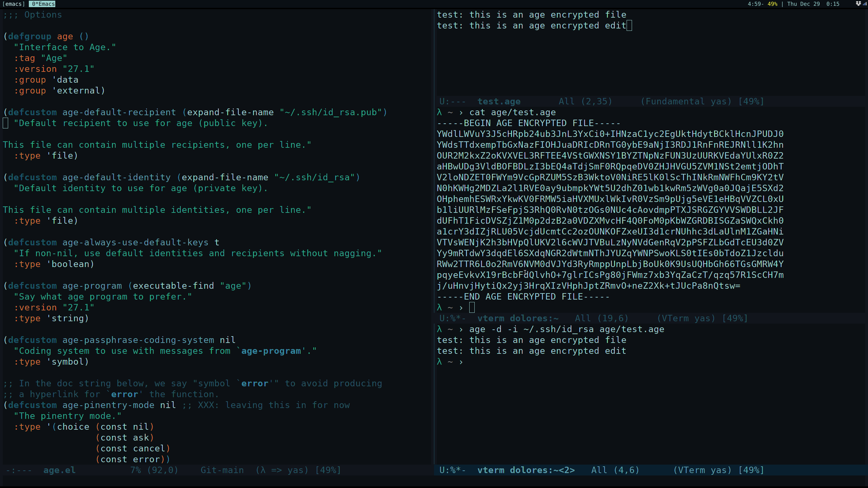Click the (λ => yas) mode indicator
The image size is (868, 488).
tap(282, 470)
